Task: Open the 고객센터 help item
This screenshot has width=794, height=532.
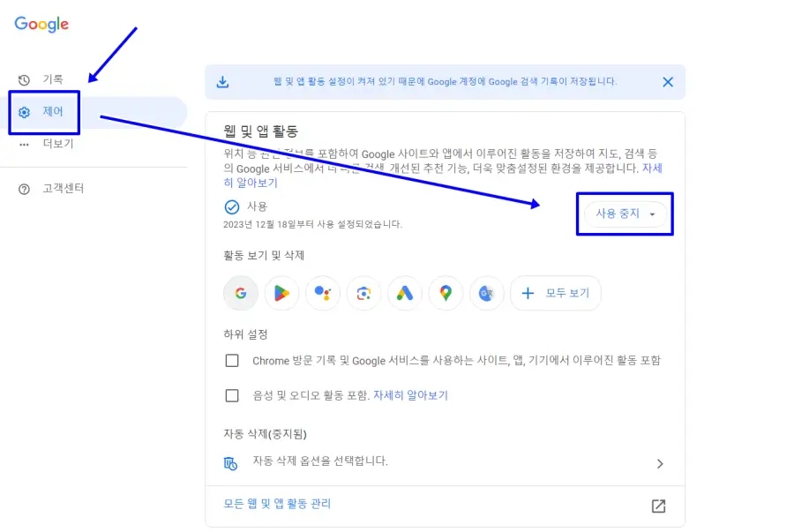Action: [63, 188]
